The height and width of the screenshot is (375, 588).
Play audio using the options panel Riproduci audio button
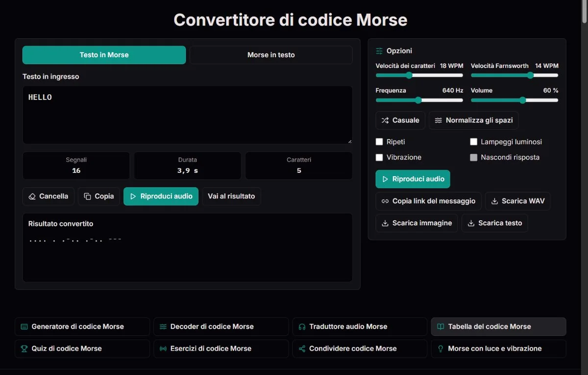pyautogui.click(x=413, y=179)
